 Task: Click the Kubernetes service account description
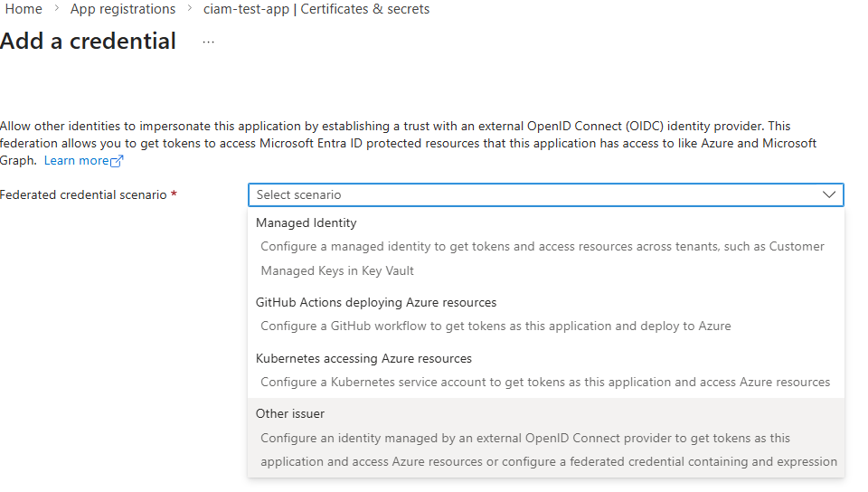point(545,382)
